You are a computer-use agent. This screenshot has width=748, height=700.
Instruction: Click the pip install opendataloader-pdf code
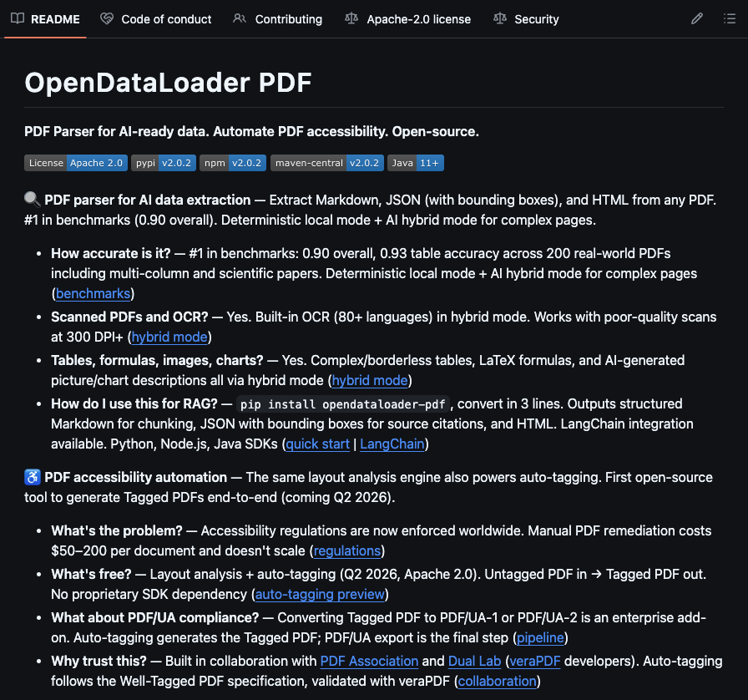point(343,404)
